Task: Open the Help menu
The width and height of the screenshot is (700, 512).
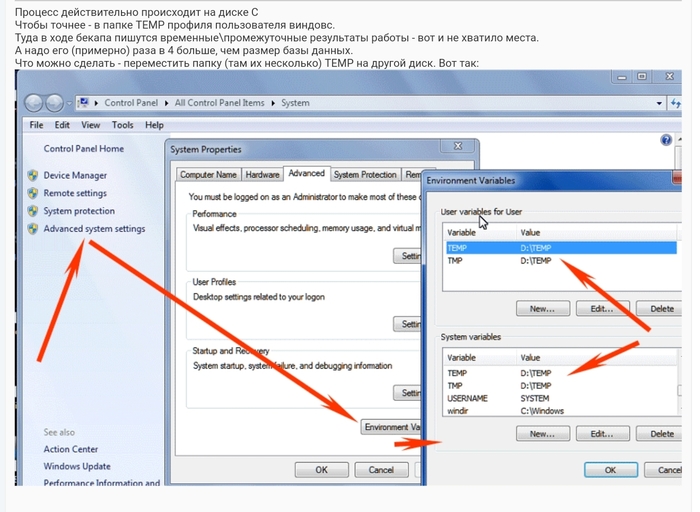Action: [x=154, y=125]
